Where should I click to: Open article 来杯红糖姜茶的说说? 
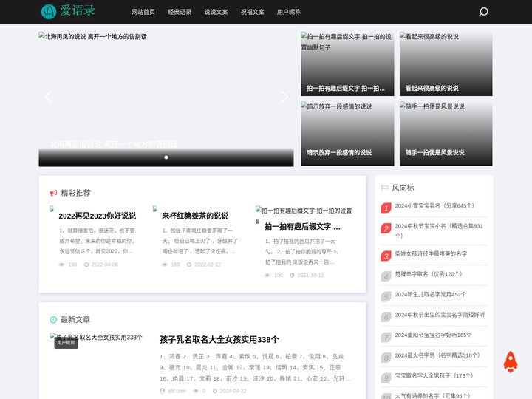pyautogui.click(x=195, y=216)
